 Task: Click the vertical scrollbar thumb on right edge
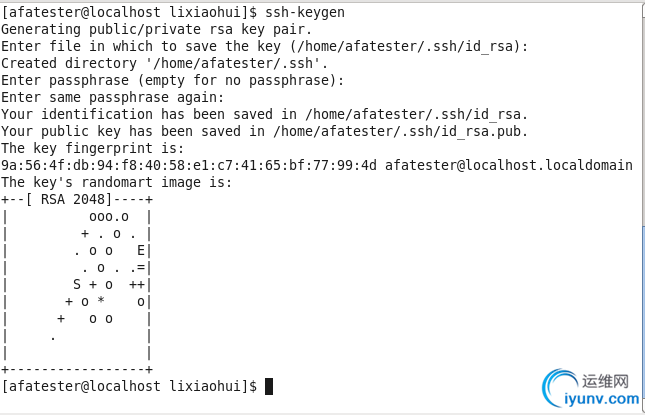pos(643,319)
